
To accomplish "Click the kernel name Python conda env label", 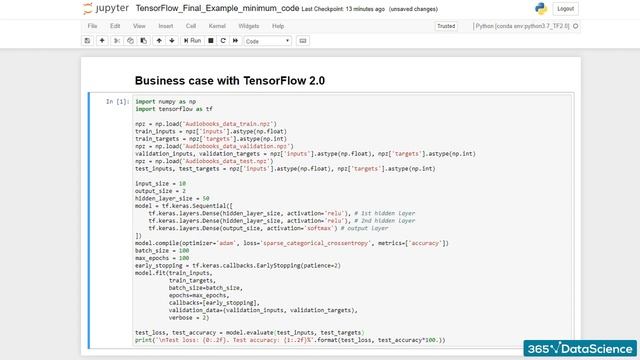I will pos(522,26).
